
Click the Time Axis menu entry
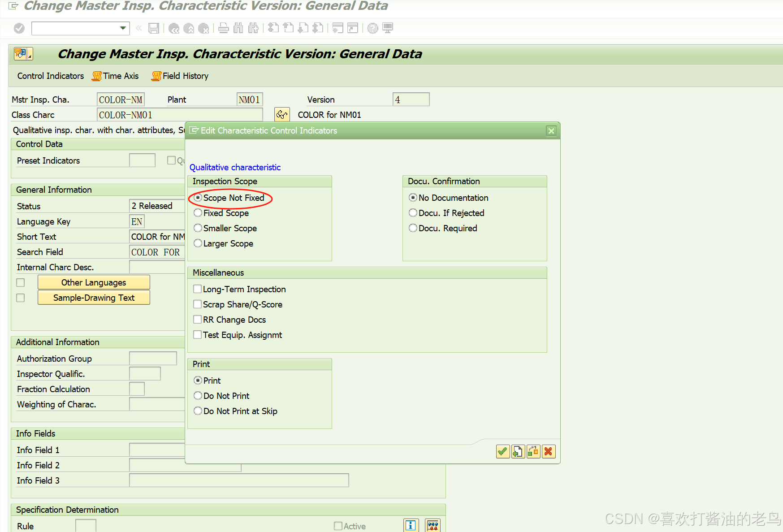point(120,76)
